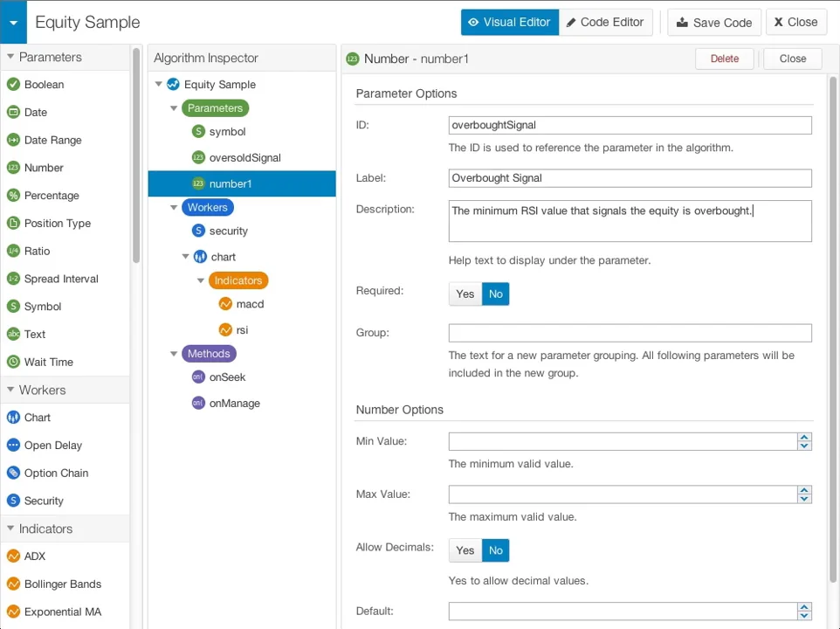Click the onManage method icon
Viewport: 840px width, 629px height.
pos(198,403)
